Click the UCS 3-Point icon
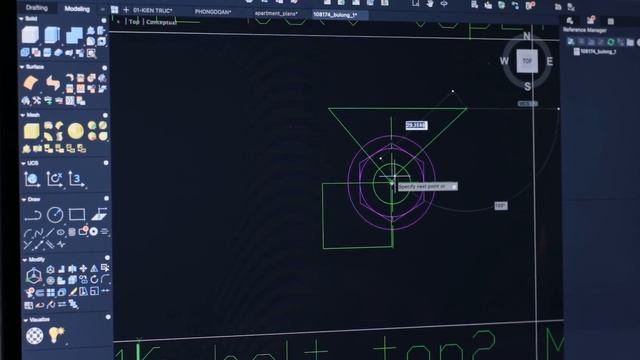This screenshot has height=360, width=640. tap(76, 179)
